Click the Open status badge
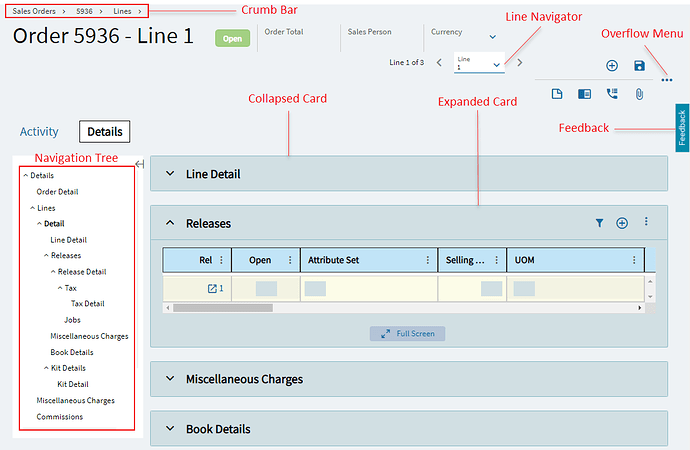The width and height of the screenshot is (690, 450). coord(232,38)
